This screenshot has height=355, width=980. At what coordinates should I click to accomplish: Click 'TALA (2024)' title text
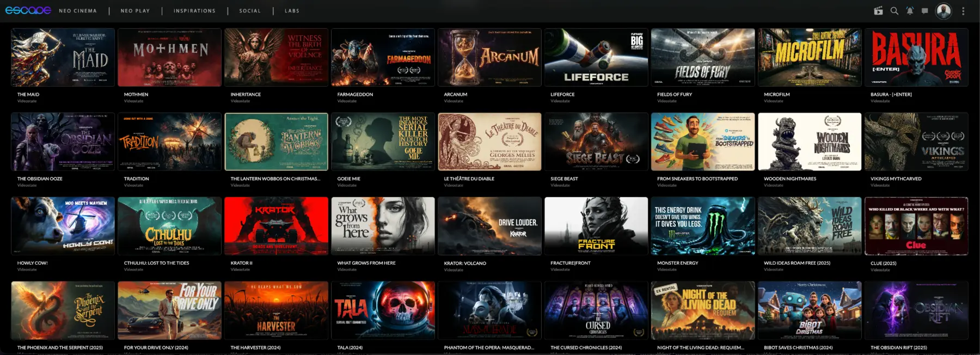[350, 347]
